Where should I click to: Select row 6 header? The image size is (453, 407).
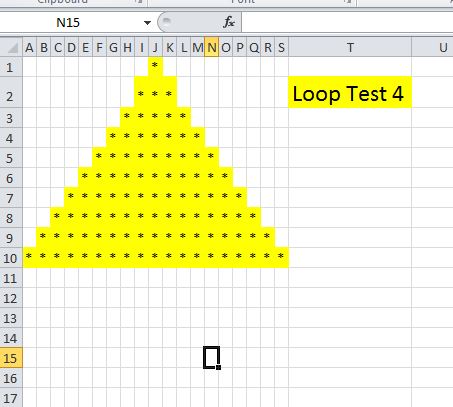coord(11,178)
